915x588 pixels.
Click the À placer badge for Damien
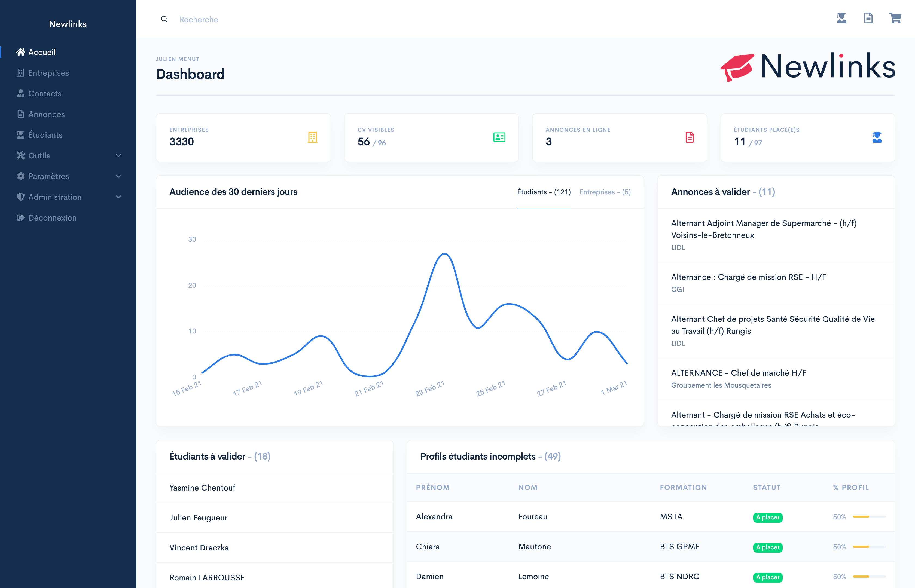(x=768, y=577)
